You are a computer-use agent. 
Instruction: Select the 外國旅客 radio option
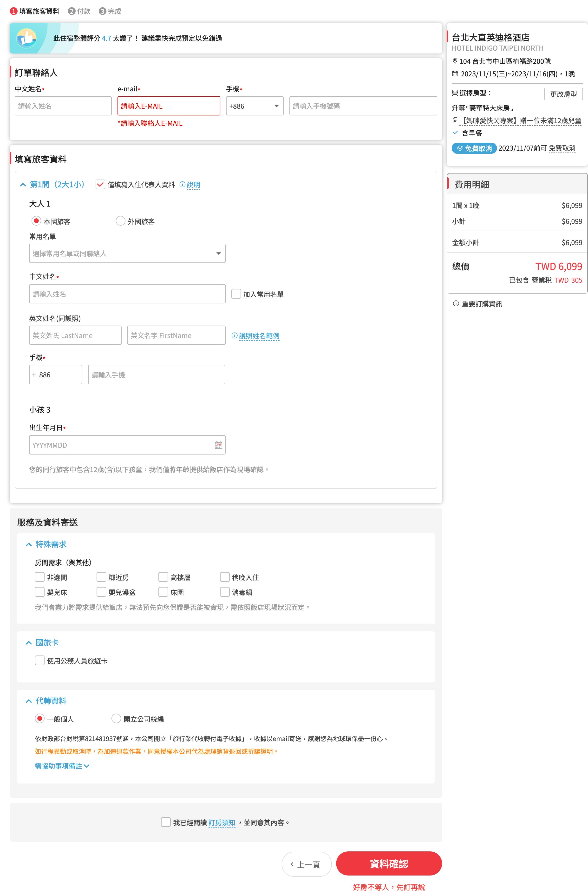point(120,221)
